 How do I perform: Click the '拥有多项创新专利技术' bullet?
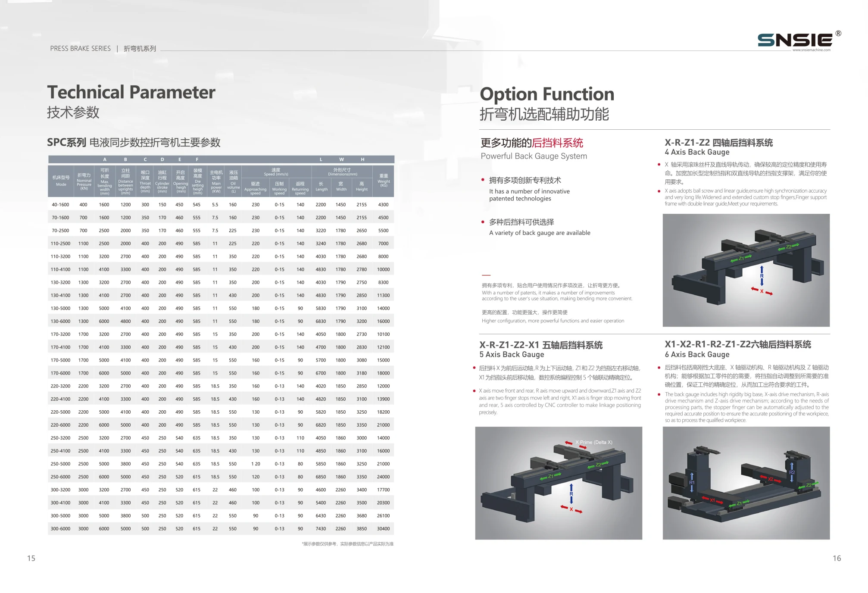(525, 180)
